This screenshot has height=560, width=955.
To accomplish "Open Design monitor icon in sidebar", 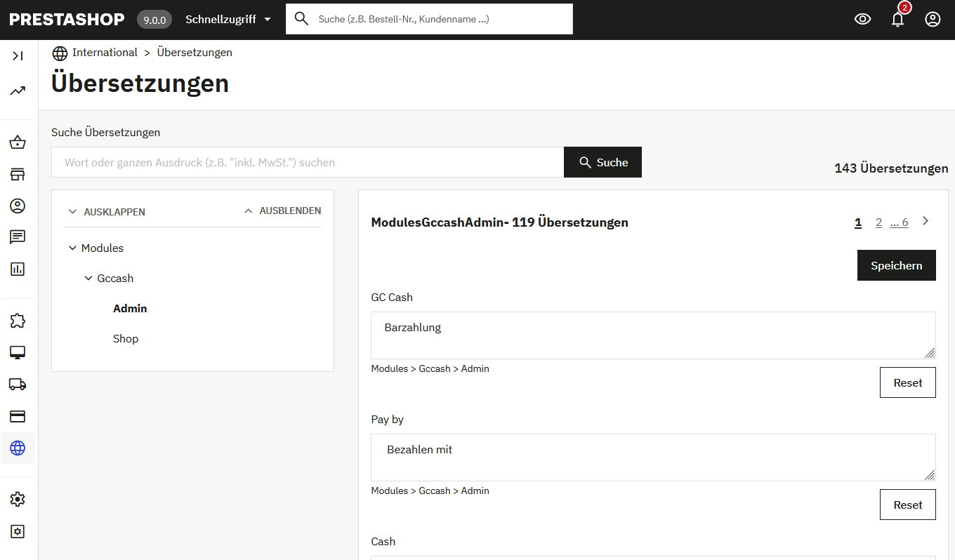I will pos(18,352).
